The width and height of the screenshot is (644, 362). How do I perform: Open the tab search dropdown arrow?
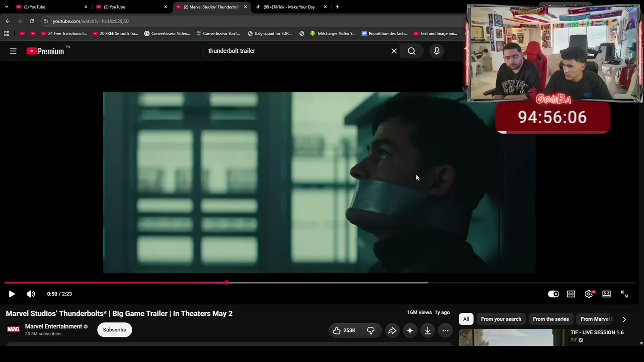click(x=7, y=7)
